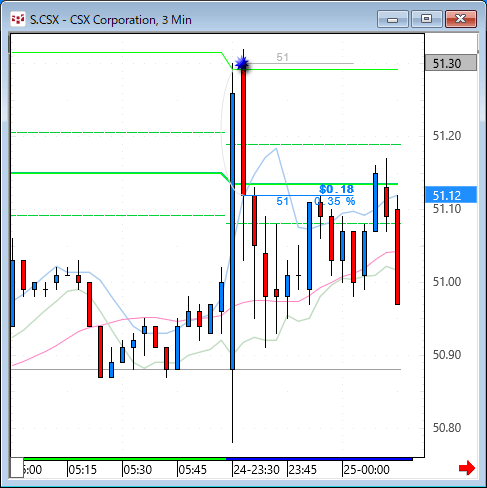The image size is (487, 488).
Task: Click the 25-00:00 time axis label
Action: [366, 470]
